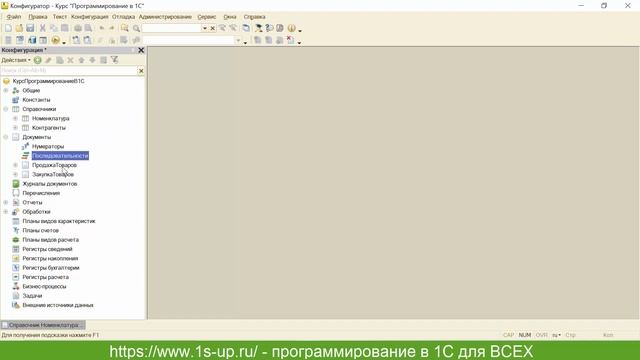The width and height of the screenshot is (640, 360).
Task: Select Последовательности in the tree
Action: 60,156
